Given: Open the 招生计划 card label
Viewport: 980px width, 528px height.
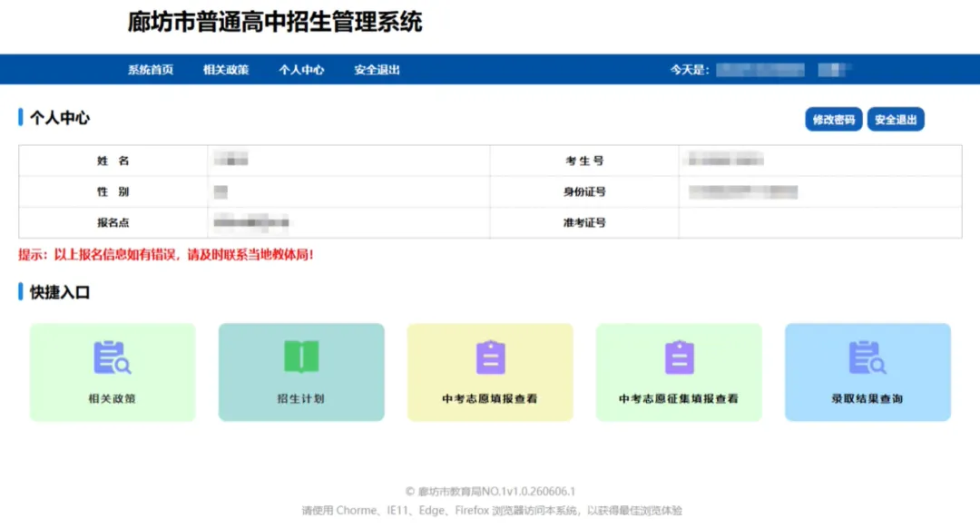Looking at the screenshot, I should pyautogui.click(x=301, y=398).
